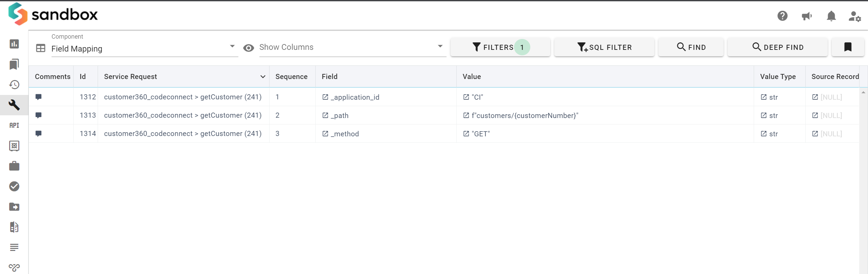
Task: Open user settings account icon
Action: (854, 16)
